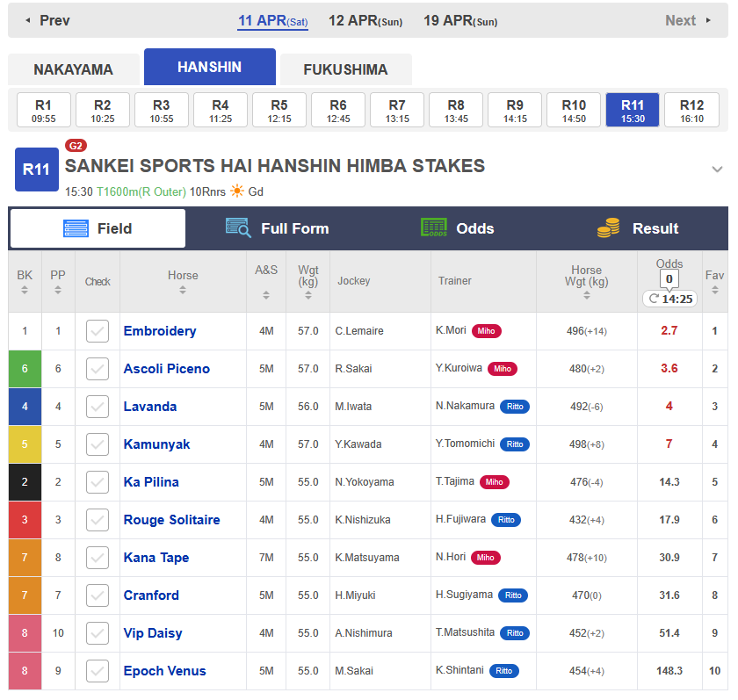The image size is (738, 700).
Task: Check the Rouge Solitaire row checkbox
Action: 98,520
